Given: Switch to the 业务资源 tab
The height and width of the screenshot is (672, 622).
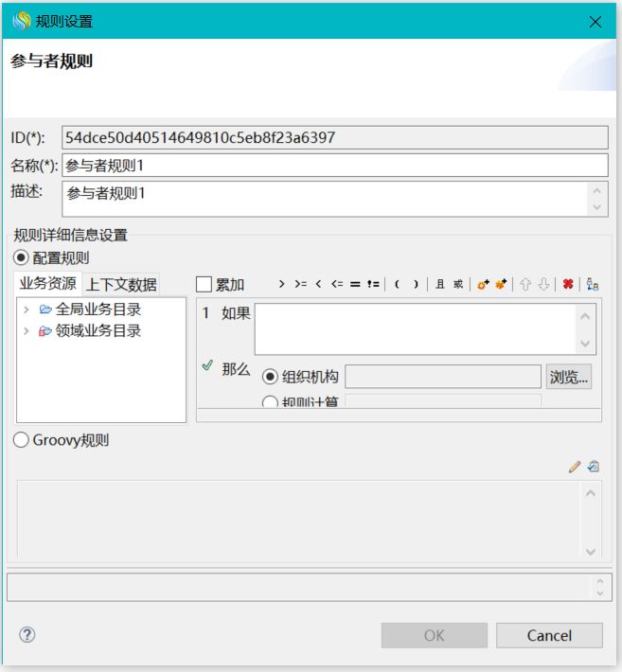Looking at the screenshot, I should coord(48,283).
